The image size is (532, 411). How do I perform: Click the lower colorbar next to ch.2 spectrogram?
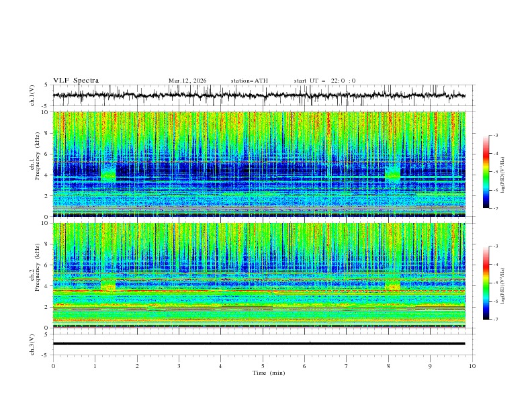coord(486,283)
